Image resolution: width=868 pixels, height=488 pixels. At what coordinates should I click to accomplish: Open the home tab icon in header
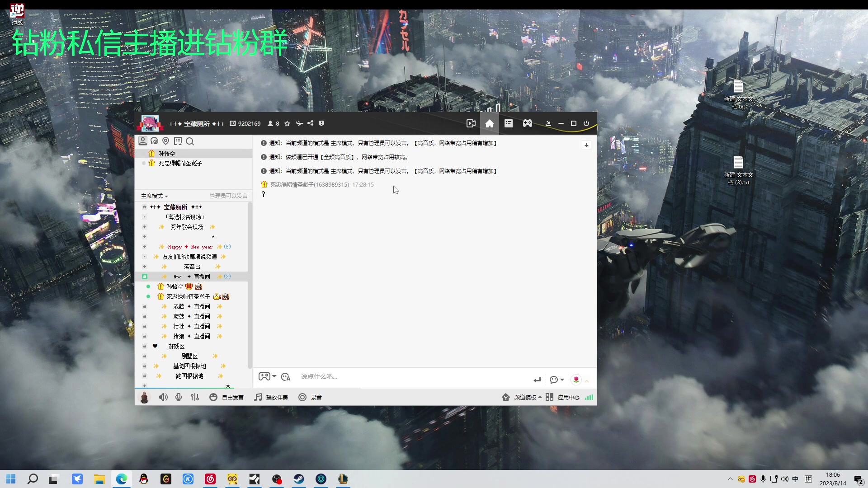coord(489,123)
